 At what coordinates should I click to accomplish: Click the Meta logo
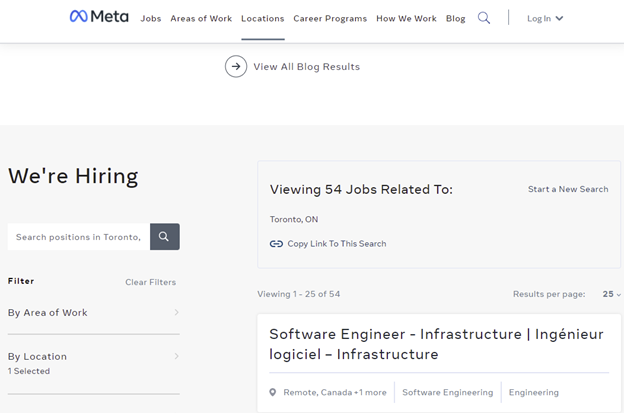[x=98, y=17]
